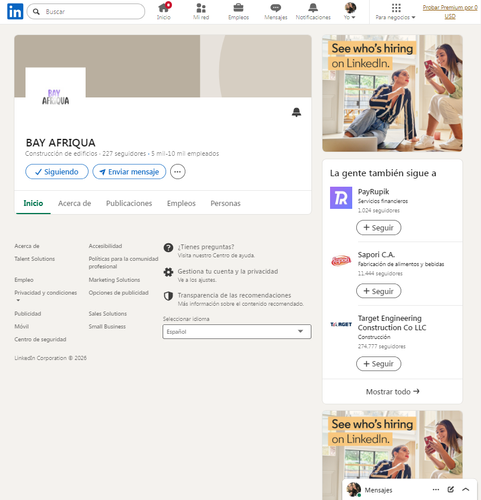Open ¿Tienes preguntas? help link

206,247
